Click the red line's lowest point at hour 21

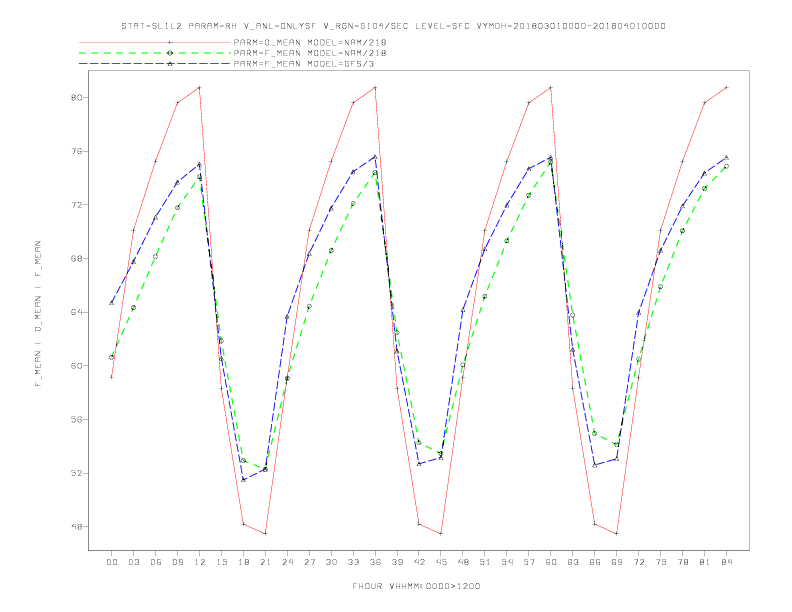[265, 533]
